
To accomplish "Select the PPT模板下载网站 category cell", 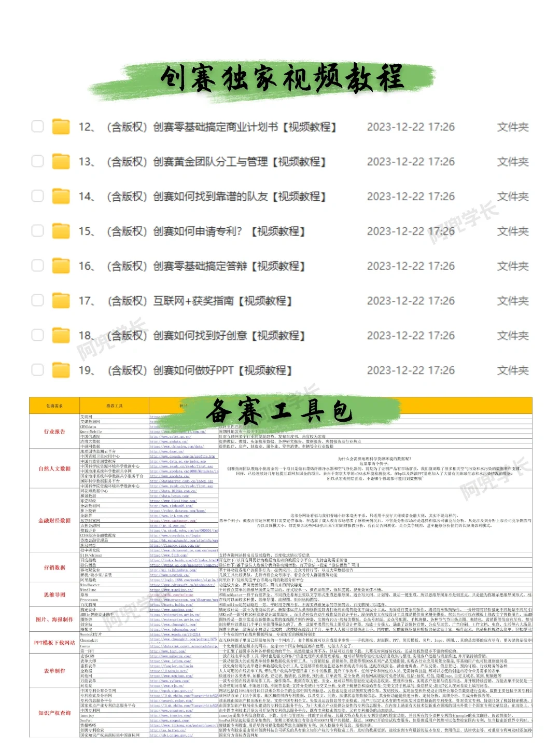I will click(x=54, y=643).
